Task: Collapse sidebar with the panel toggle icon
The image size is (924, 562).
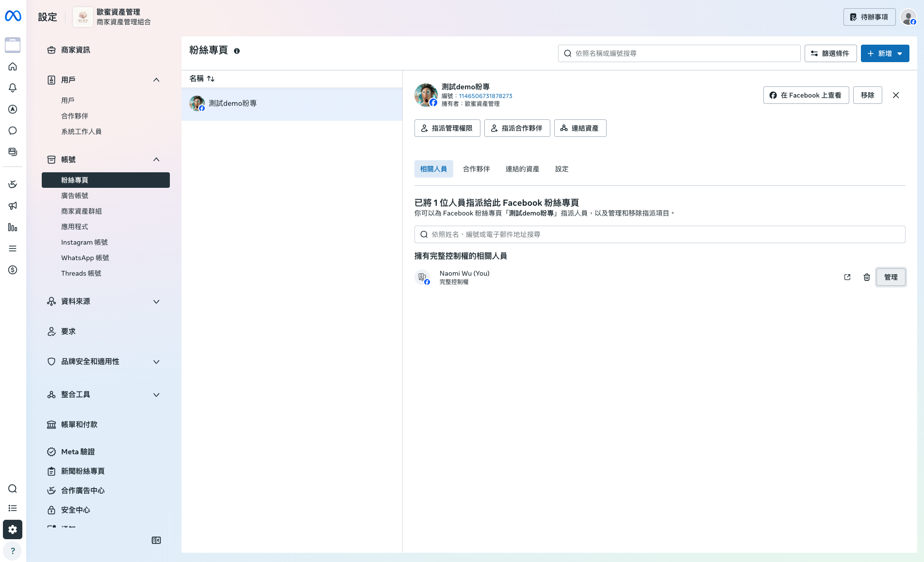Action: coord(156,540)
